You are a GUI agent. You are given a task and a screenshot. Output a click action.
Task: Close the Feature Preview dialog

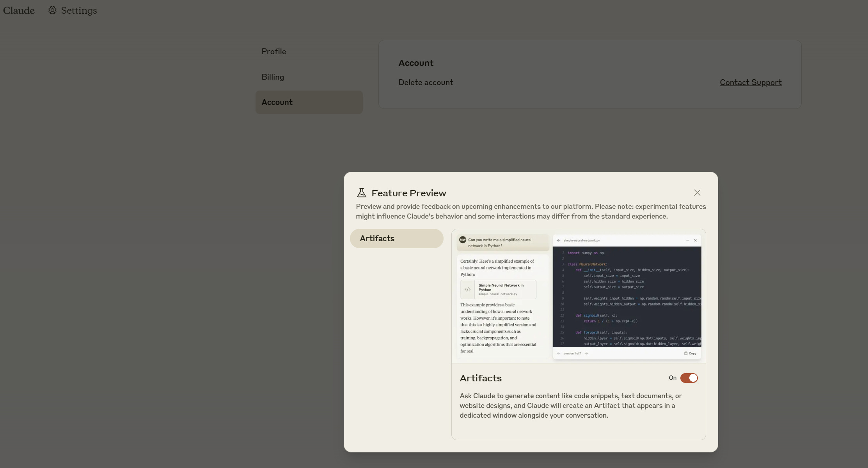pyautogui.click(x=697, y=193)
